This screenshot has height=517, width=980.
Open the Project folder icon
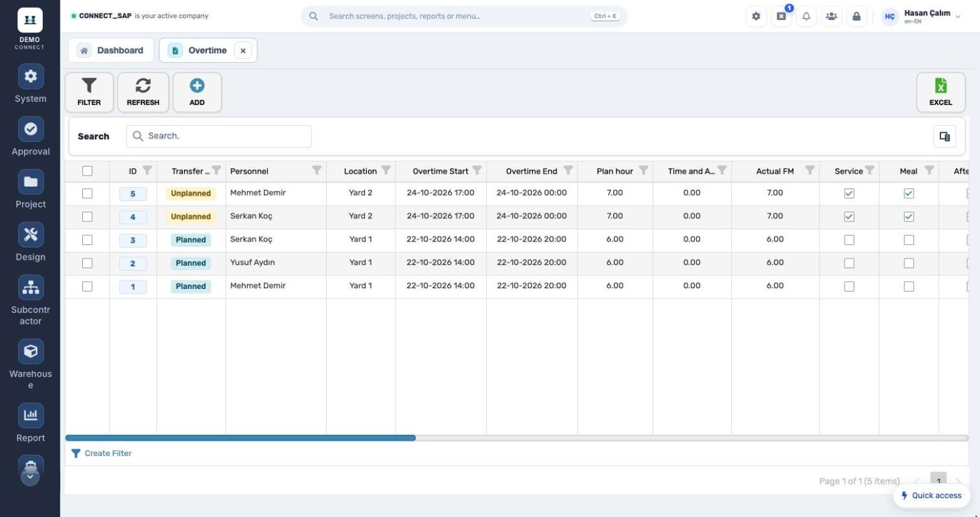[x=30, y=182]
